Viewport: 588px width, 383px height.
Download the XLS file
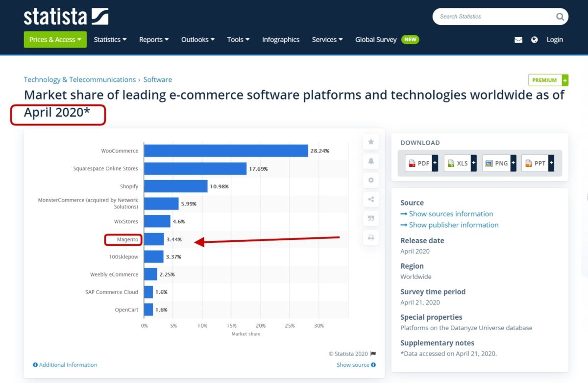pyautogui.click(x=460, y=163)
